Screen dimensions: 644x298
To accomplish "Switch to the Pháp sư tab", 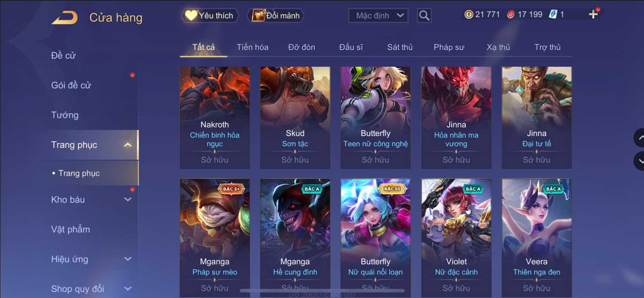I will pos(449,47).
